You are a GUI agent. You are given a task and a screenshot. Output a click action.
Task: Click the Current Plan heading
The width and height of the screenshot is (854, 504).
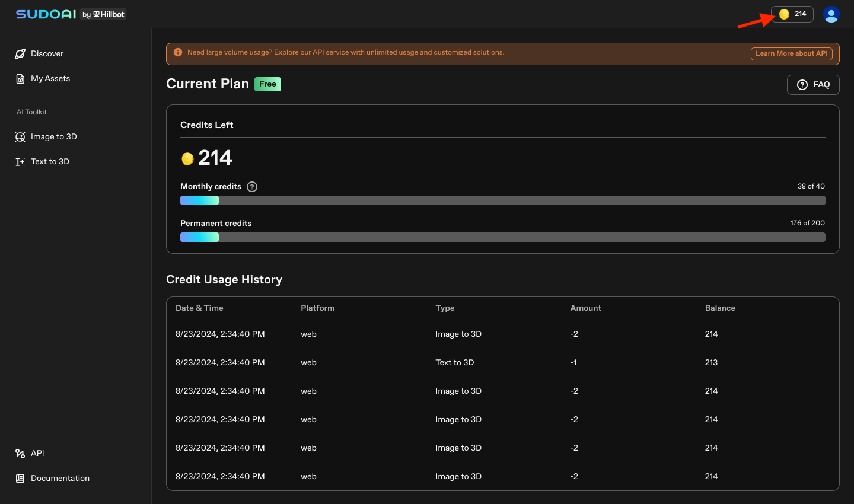point(208,84)
